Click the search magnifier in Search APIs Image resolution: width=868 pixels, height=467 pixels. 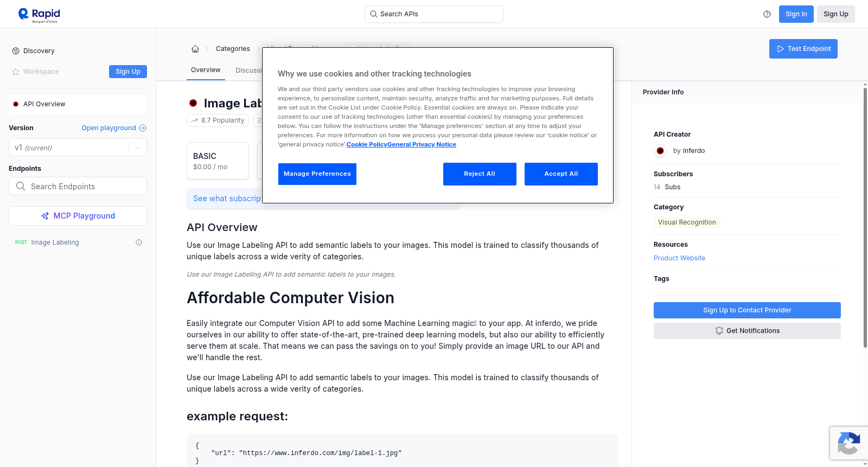(x=373, y=14)
